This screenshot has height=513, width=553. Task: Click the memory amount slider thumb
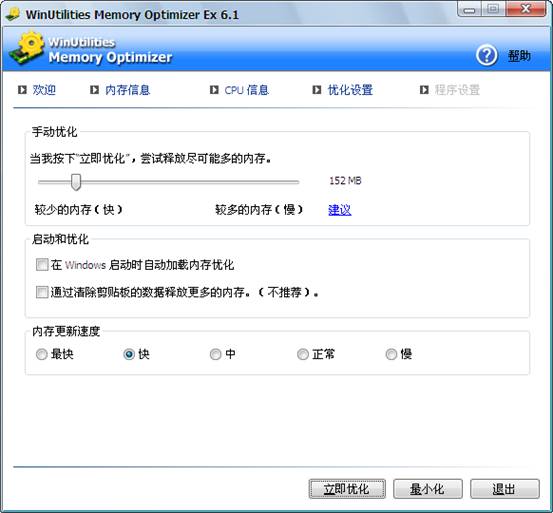(76, 182)
